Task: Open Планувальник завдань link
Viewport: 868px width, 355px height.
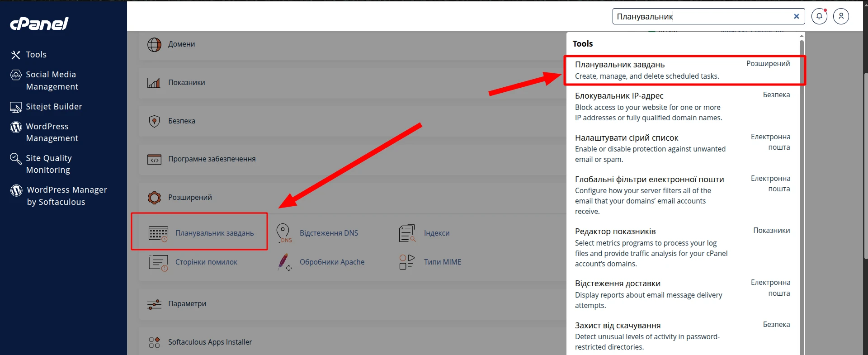Action: pos(215,233)
